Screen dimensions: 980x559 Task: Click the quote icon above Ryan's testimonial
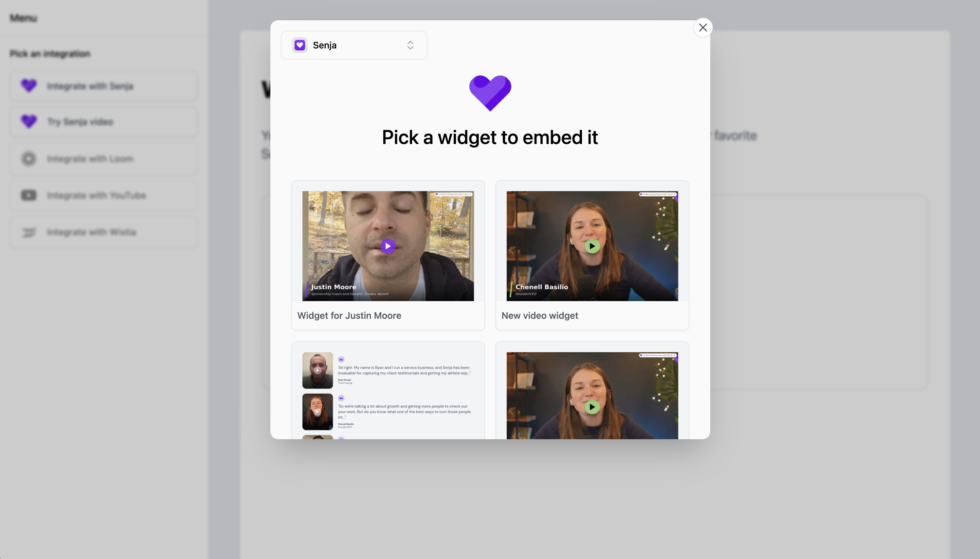pos(341,359)
